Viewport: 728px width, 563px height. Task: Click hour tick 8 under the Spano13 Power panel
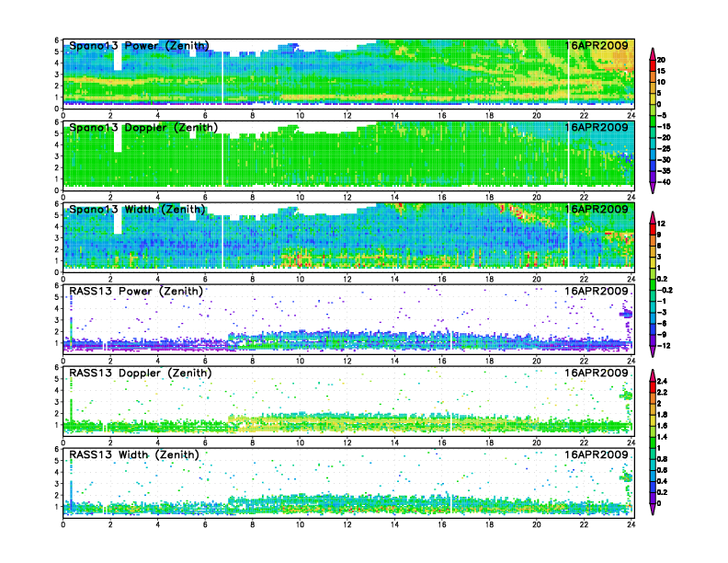point(253,116)
